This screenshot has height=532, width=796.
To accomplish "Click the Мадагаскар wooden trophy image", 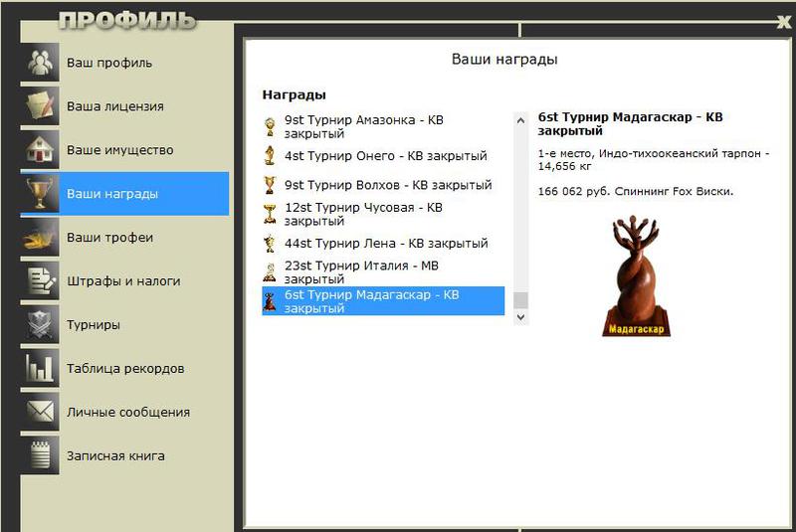I will click(x=636, y=276).
